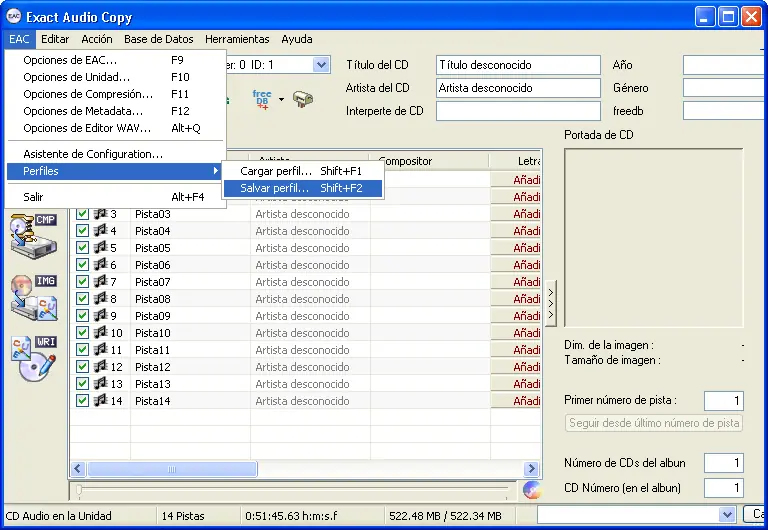
Task: Choose Opciones de Compresión... menu entry
Action: pyautogui.click(x=115, y=94)
